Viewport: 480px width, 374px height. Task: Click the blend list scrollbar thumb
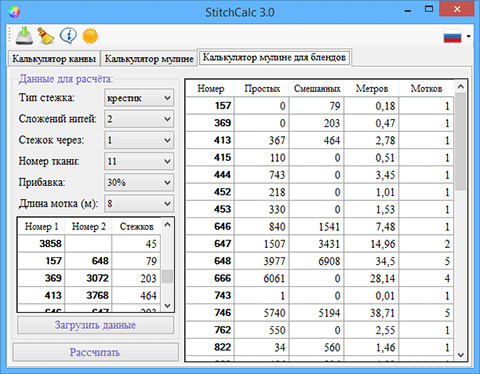(168, 277)
